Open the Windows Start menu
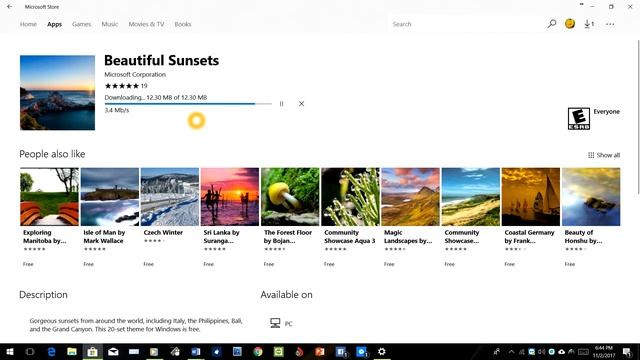Screen dimensions: 640x360 click(9, 351)
